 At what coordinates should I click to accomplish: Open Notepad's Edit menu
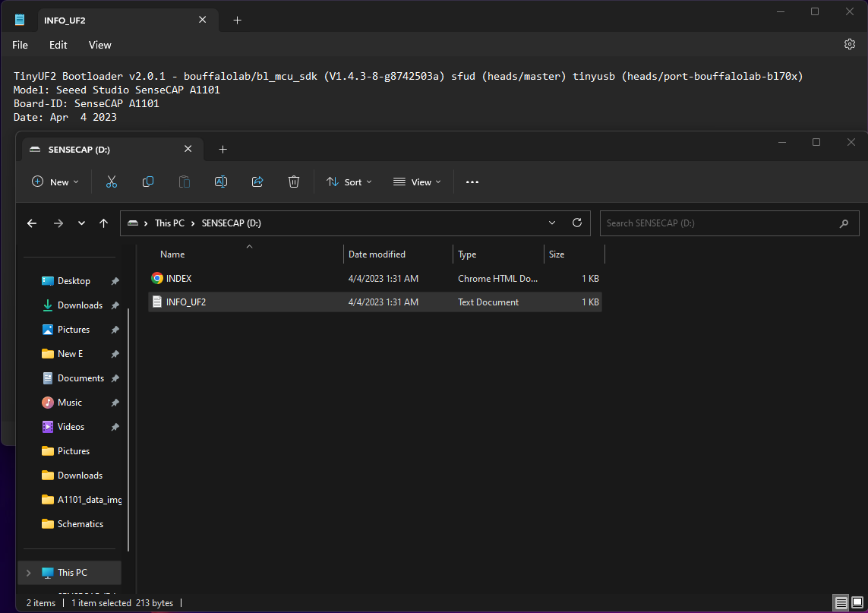pos(58,45)
